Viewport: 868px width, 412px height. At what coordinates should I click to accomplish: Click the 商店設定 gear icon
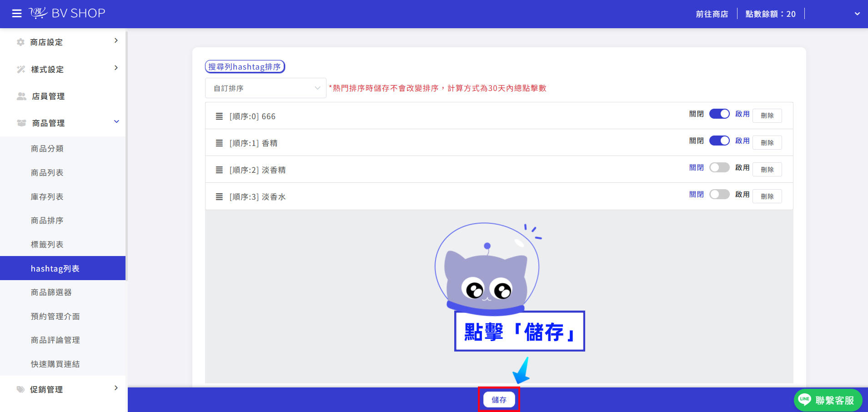[20, 42]
